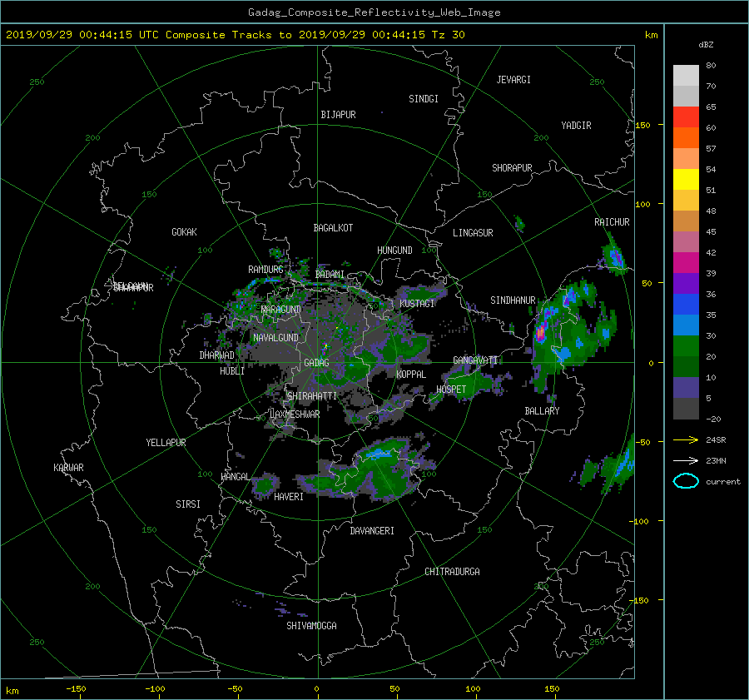Click the HAVERI city label
Screen dimensions: 749x700
coord(289,497)
